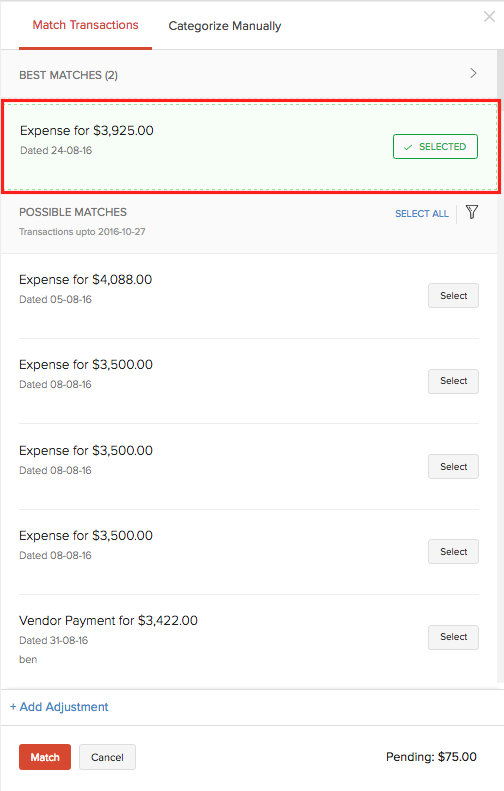Confirm with the red Match button

pos(45,757)
